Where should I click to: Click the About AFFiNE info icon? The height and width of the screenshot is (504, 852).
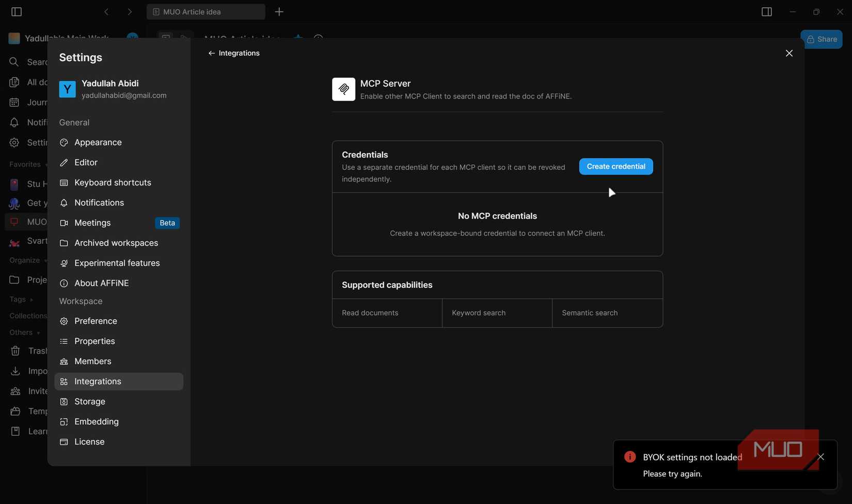64,283
